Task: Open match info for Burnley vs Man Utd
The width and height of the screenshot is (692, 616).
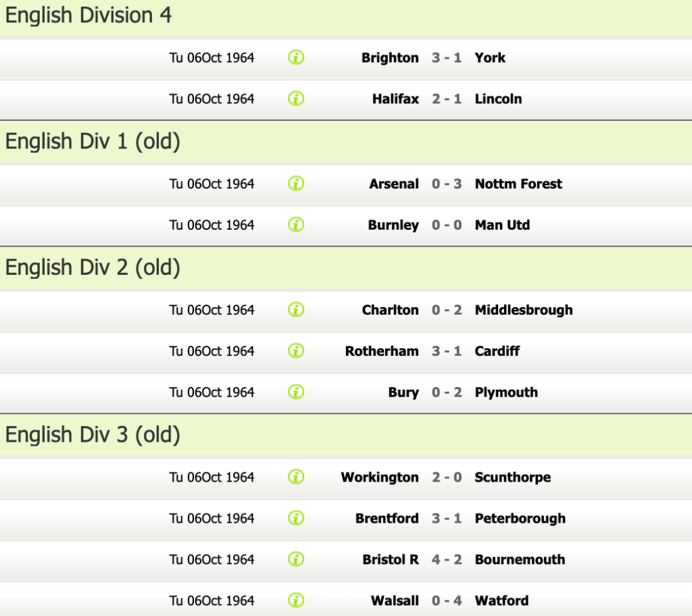Action: point(296,225)
